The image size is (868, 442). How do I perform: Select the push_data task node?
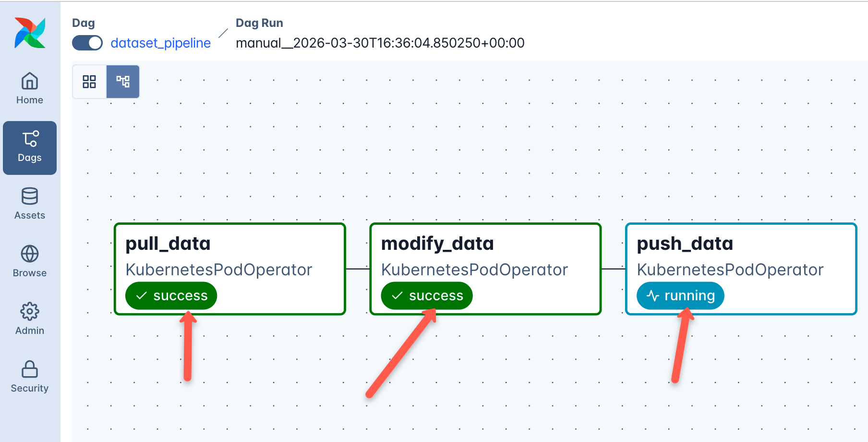pyautogui.click(x=741, y=269)
